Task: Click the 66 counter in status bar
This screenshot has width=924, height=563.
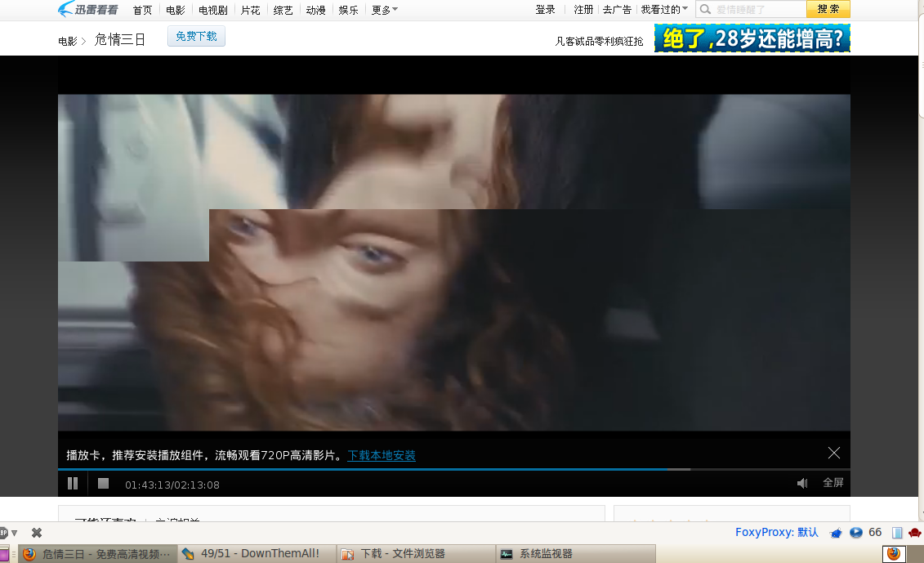Action: point(875,532)
